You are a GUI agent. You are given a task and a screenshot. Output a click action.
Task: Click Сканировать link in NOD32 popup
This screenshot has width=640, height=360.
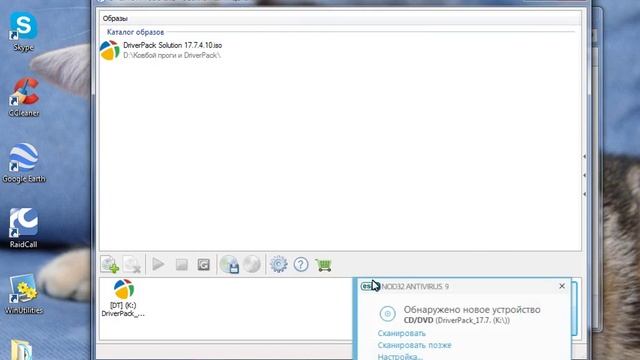coord(401,333)
